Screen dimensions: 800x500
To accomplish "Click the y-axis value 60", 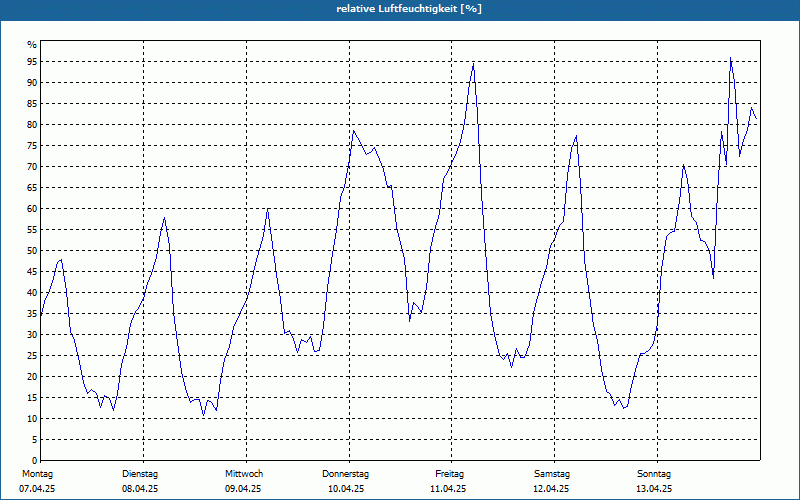I will [32, 209].
